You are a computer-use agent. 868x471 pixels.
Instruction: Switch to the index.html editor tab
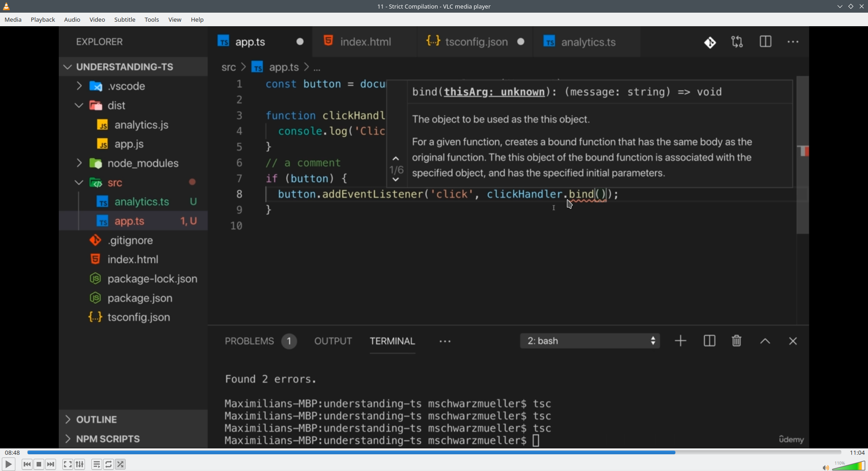(x=364, y=42)
